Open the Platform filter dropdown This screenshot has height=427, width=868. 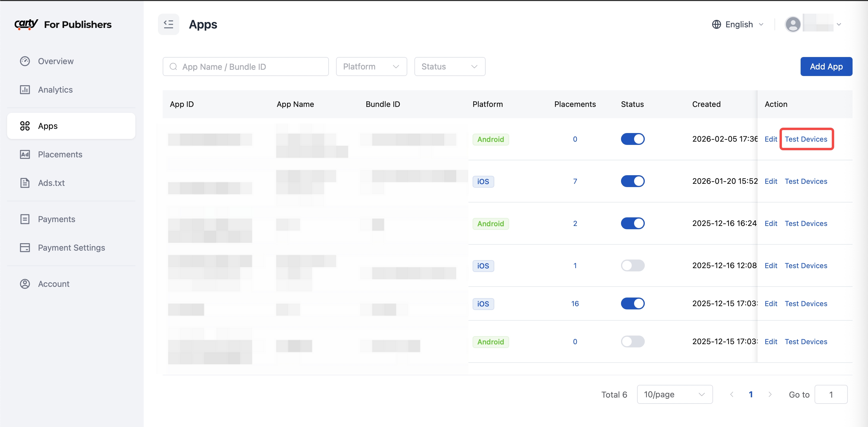coord(371,67)
